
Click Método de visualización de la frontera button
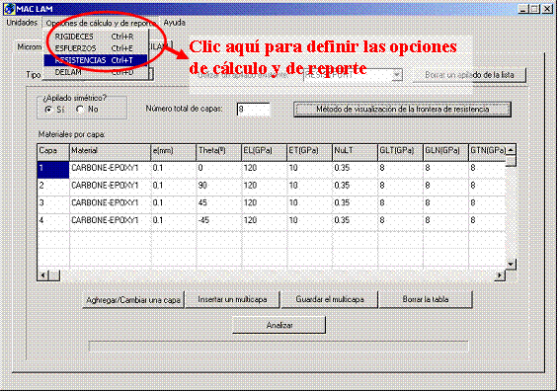pos(402,109)
